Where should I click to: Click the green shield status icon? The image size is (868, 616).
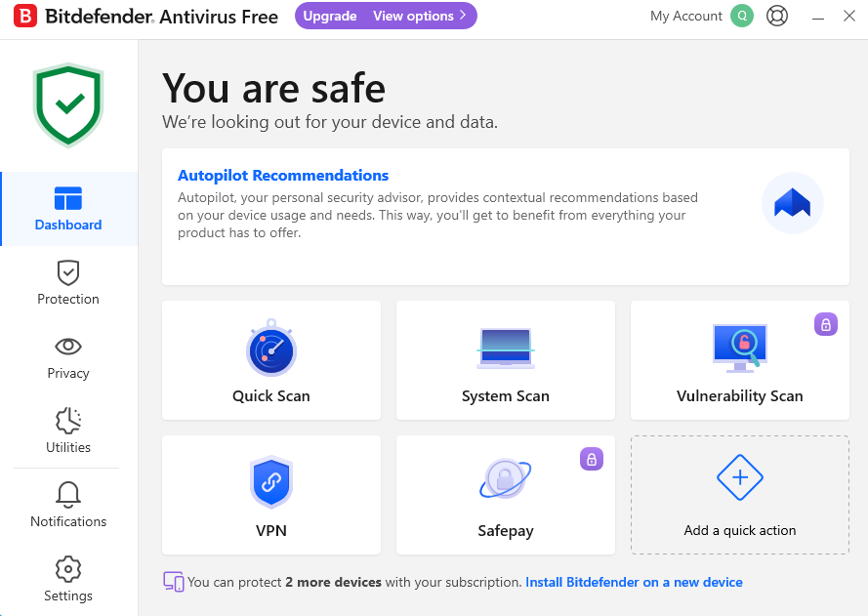point(68,104)
